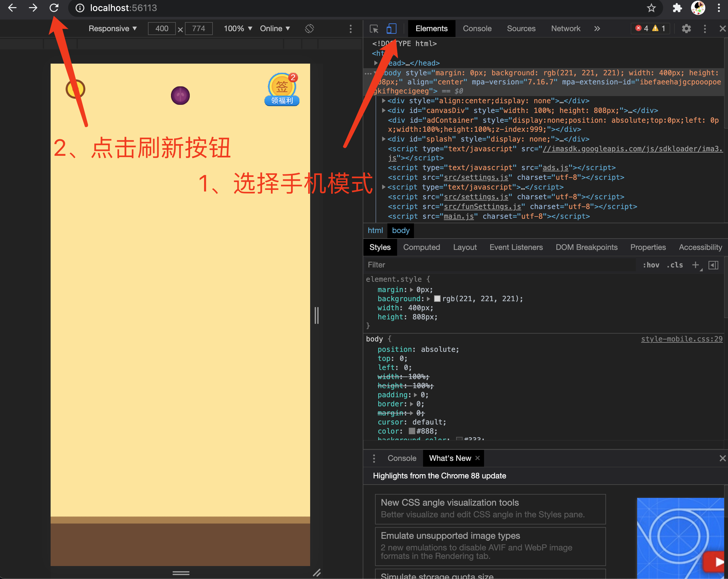Open the style-mobile.css:29 source link
728x579 pixels.
[681, 339]
